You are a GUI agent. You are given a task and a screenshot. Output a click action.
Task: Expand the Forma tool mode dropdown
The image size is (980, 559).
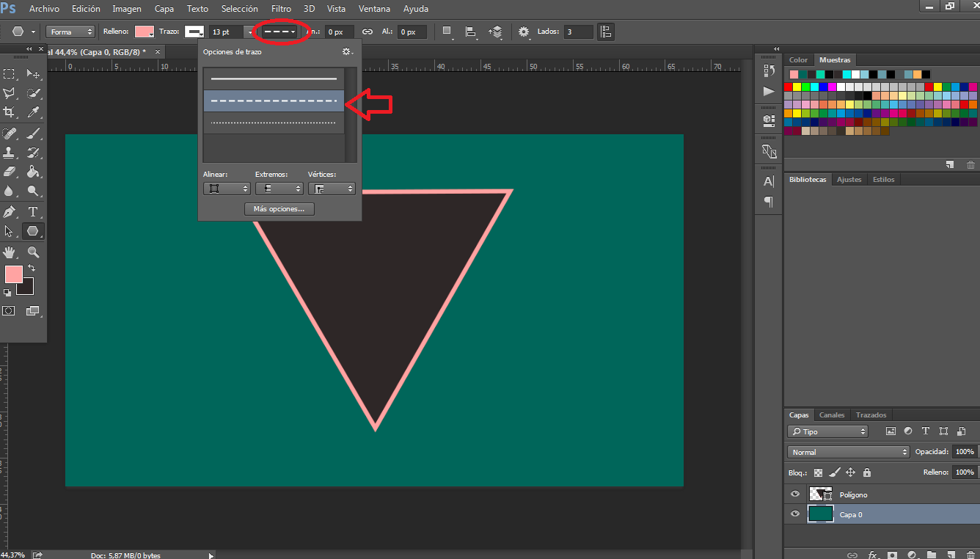[x=70, y=32]
